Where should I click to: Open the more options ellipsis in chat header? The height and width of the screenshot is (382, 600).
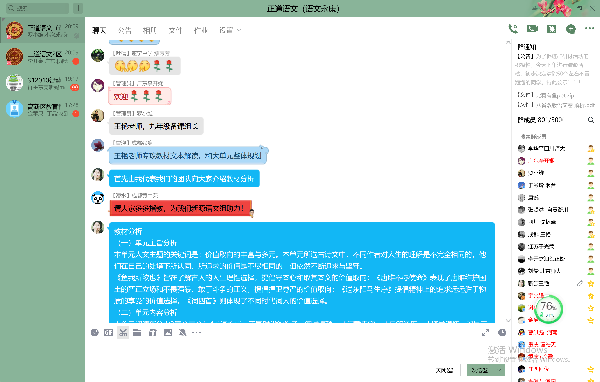pos(590,28)
